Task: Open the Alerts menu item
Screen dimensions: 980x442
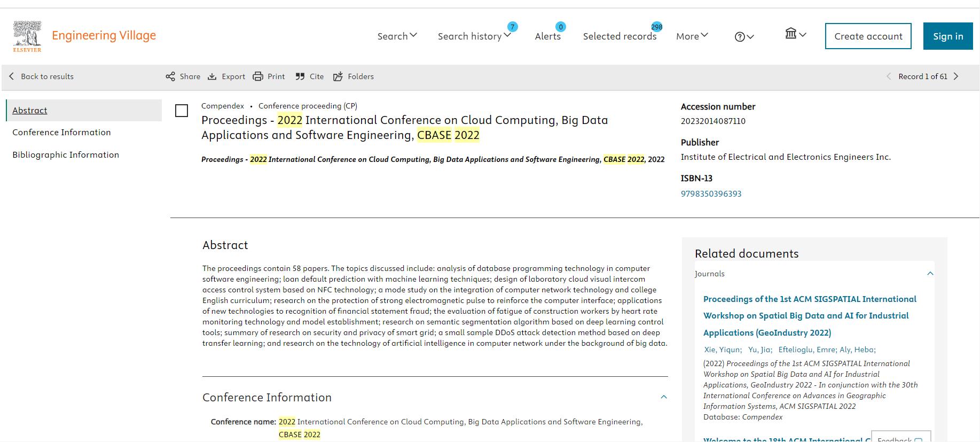Action: 548,36
